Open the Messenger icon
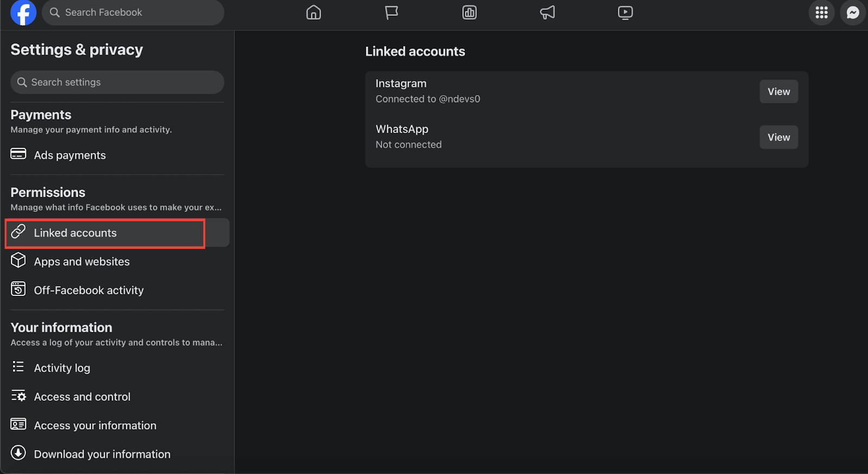This screenshot has width=868, height=474. [853, 12]
